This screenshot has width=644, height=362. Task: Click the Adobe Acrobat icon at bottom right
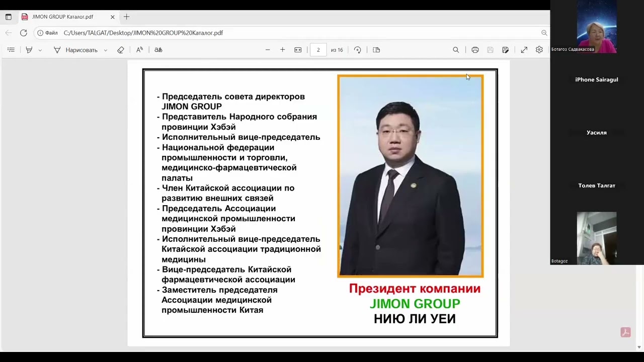click(625, 332)
